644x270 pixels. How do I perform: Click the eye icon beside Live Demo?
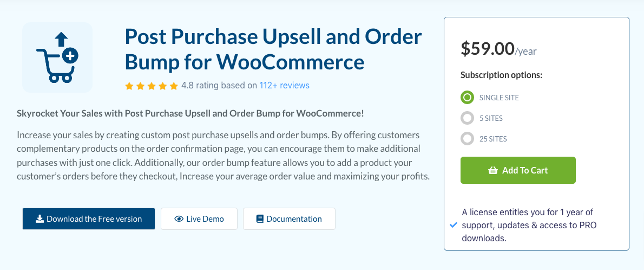tap(179, 219)
